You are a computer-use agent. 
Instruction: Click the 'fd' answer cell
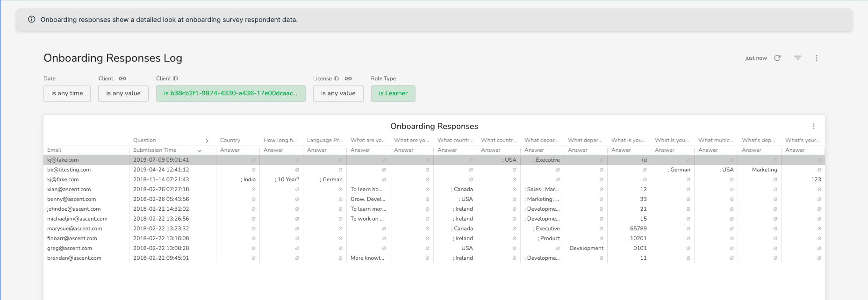[x=644, y=160]
